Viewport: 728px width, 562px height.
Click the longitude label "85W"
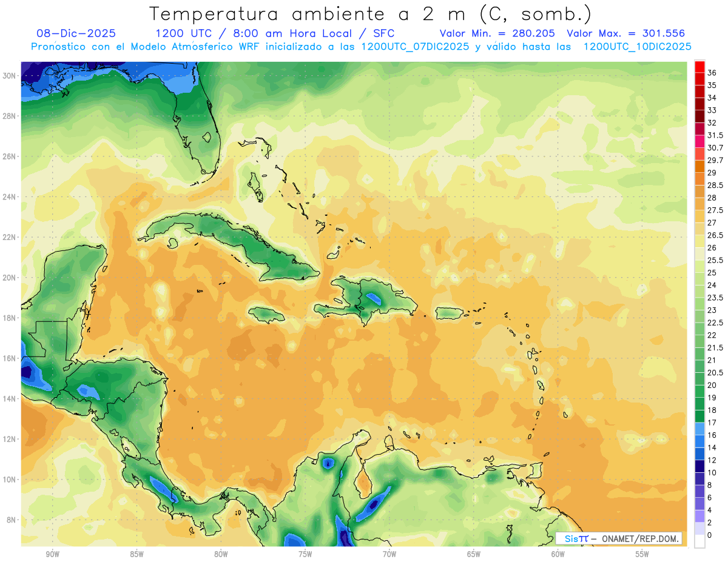tap(136, 554)
